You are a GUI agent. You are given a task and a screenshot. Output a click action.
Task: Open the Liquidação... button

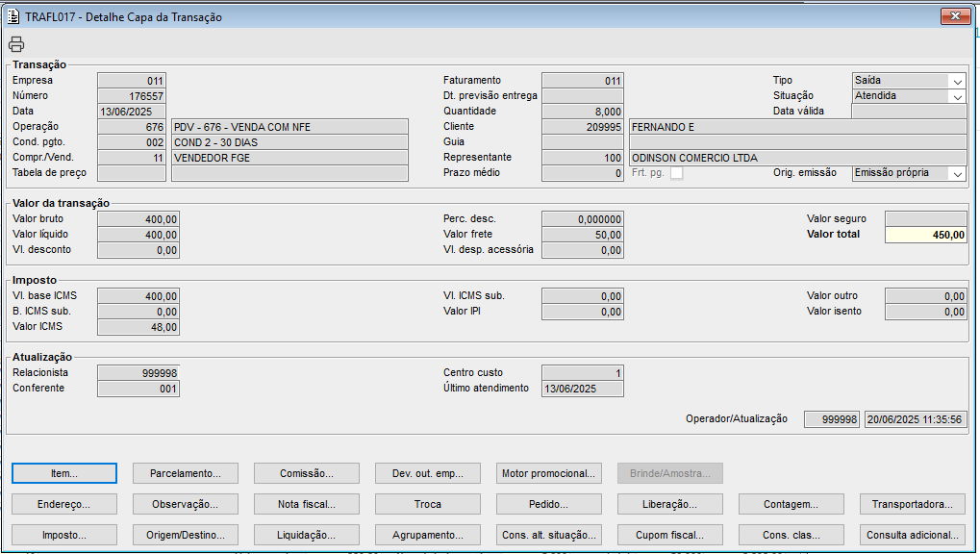(x=307, y=535)
